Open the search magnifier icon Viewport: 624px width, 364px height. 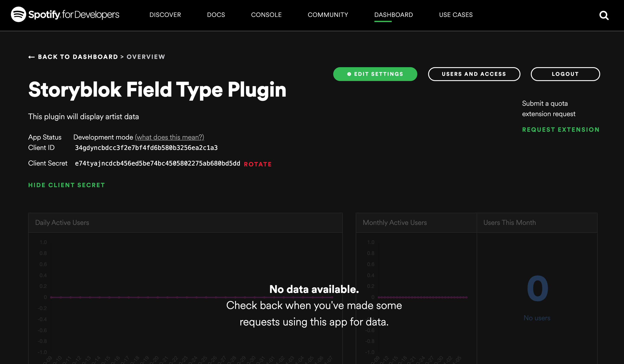(604, 15)
